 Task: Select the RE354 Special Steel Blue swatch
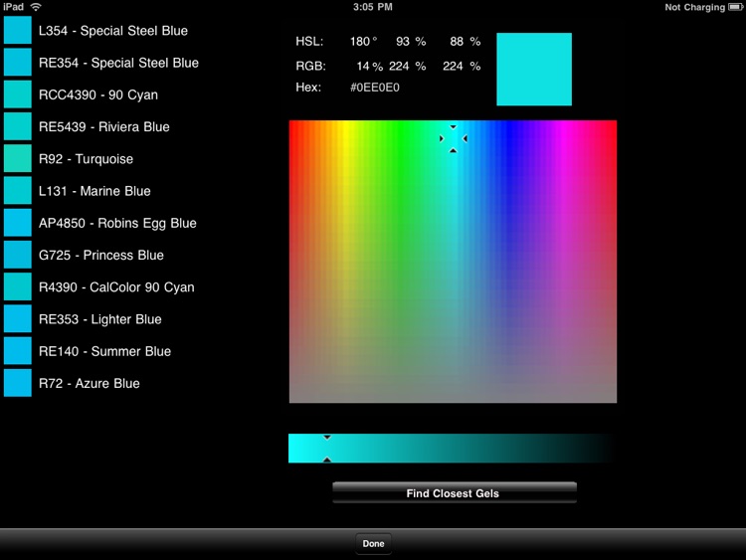pos(18,63)
